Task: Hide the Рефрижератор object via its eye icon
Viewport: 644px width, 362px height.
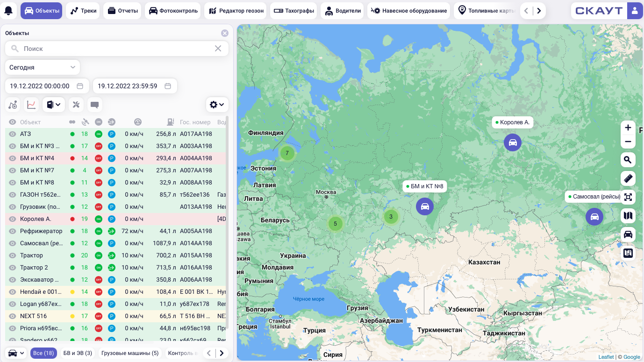Action: point(13,231)
